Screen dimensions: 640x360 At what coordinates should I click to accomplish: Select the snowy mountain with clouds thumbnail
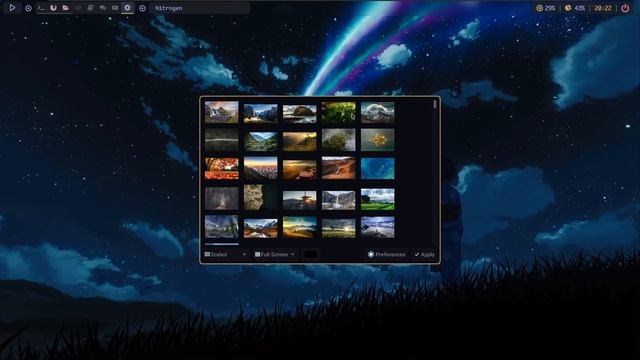pyautogui.click(x=378, y=112)
